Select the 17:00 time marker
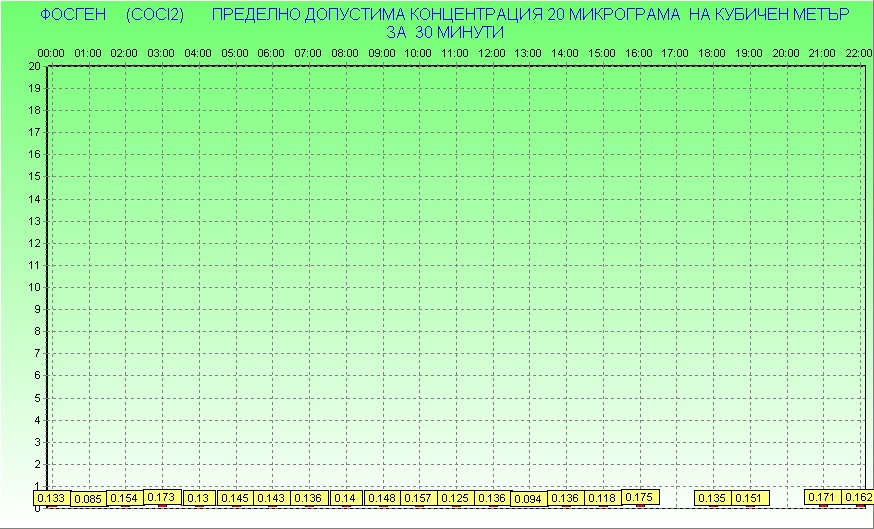The image size is (874, 529). coord(675,53)
